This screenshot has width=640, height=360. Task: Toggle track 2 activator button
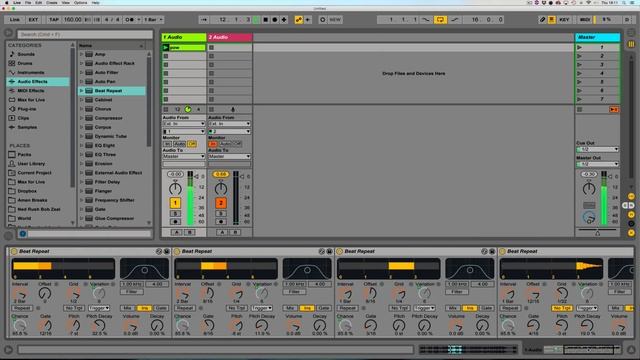coord(221,203)
